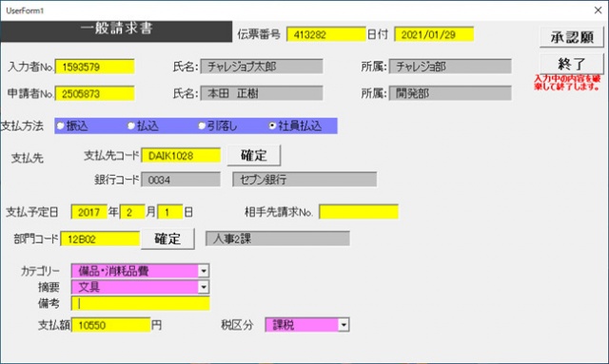Confirm the 部門コード with 確定 button
609x364 pixels.
click(167, 239)
